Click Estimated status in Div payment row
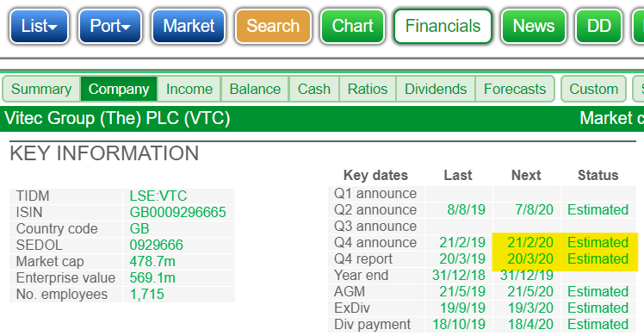Image resolution: width=644 pixels, height=336 pixels. click(598, 325)
